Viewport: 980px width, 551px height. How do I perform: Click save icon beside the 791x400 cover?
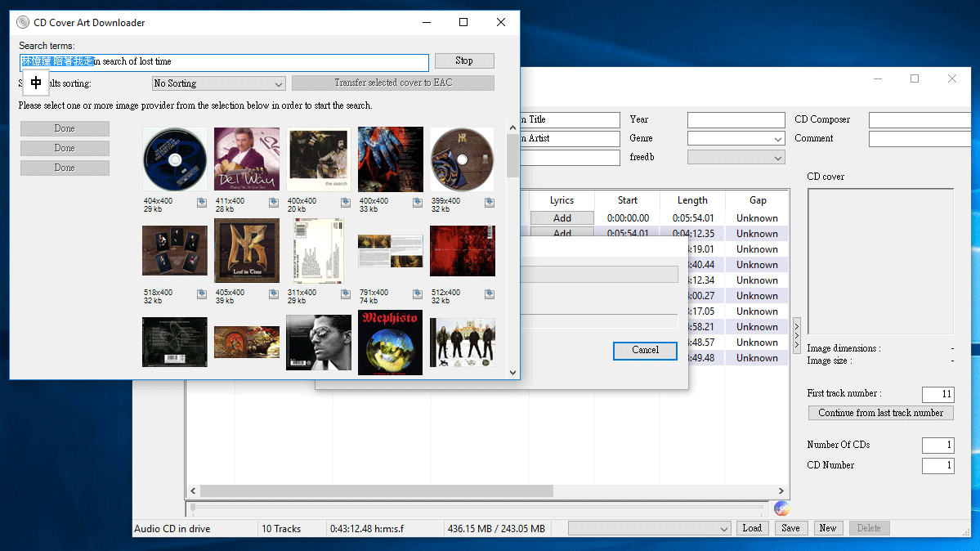[418, 294]
